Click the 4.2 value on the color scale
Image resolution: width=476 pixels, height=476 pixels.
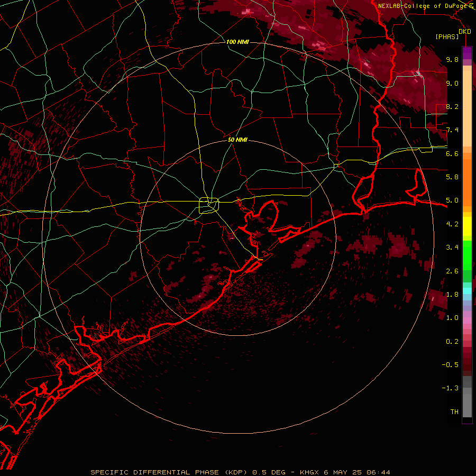pyautogui.click(x=452, y=224)
